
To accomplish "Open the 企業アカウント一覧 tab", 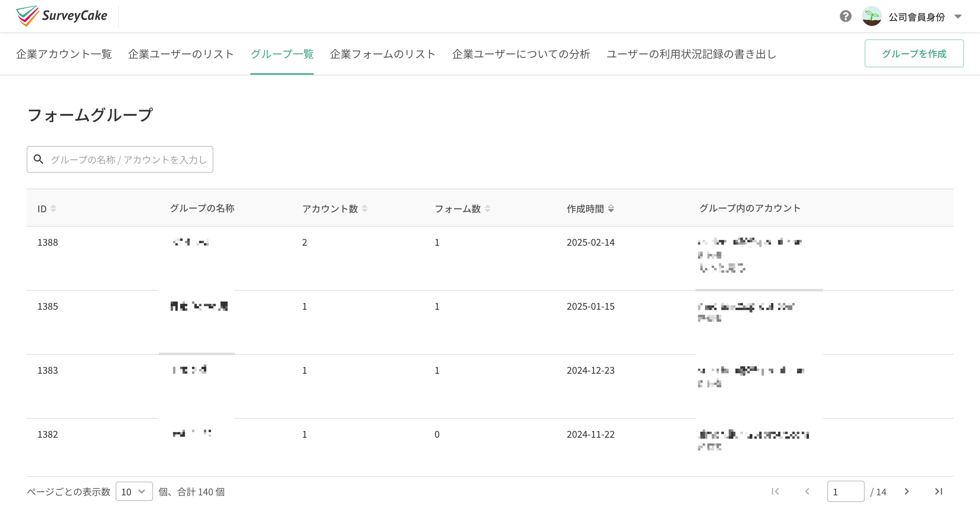I will pyautogui.click(x=64, y=54).
